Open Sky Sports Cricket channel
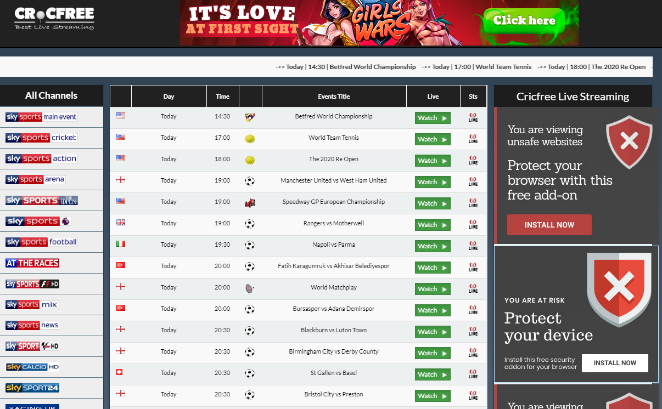Viewport: 662px width, 409px height. pos(41,138)
